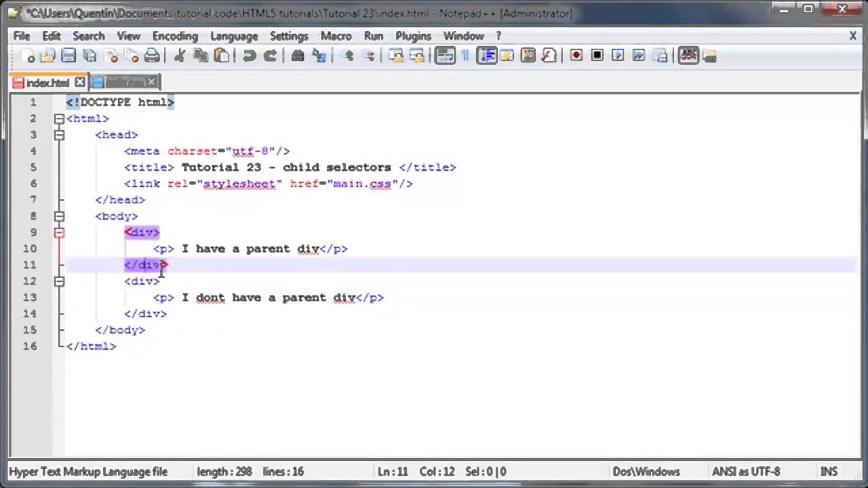
Task: Print the document using printer icon
Action: click(x=153, y=56)
